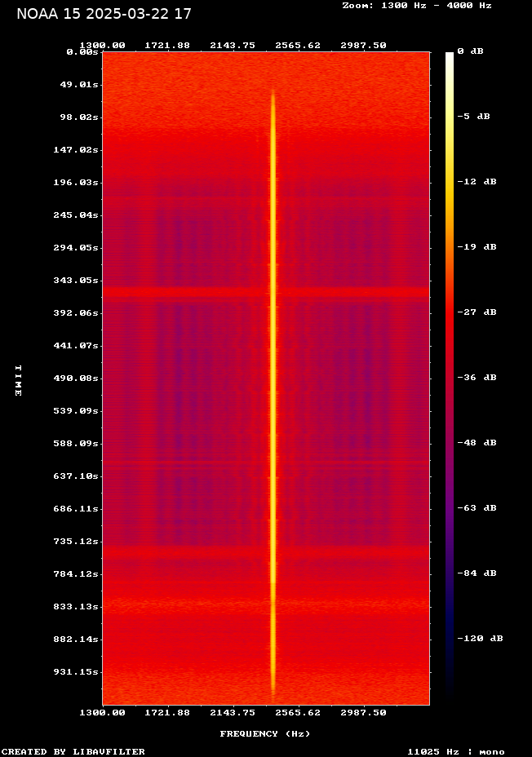Click time label '245.04s'
This screenshot has height=757, width=532.
pos(76,215)
